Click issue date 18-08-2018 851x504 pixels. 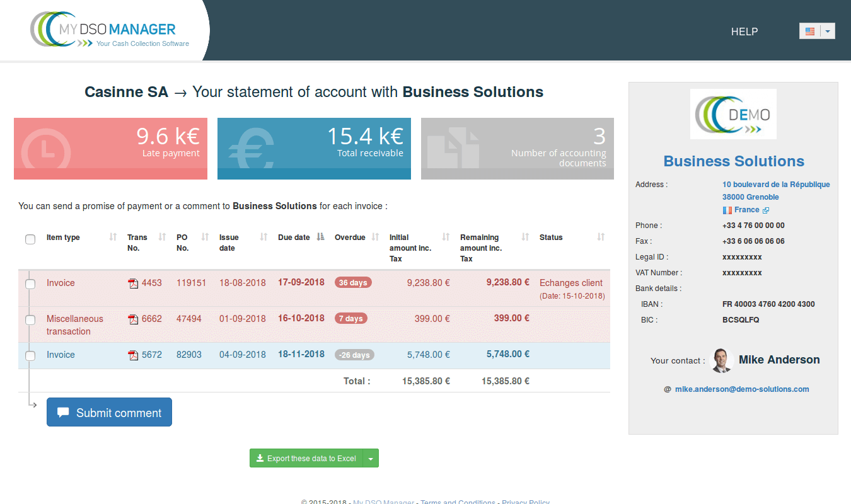[x=243, y=283]
